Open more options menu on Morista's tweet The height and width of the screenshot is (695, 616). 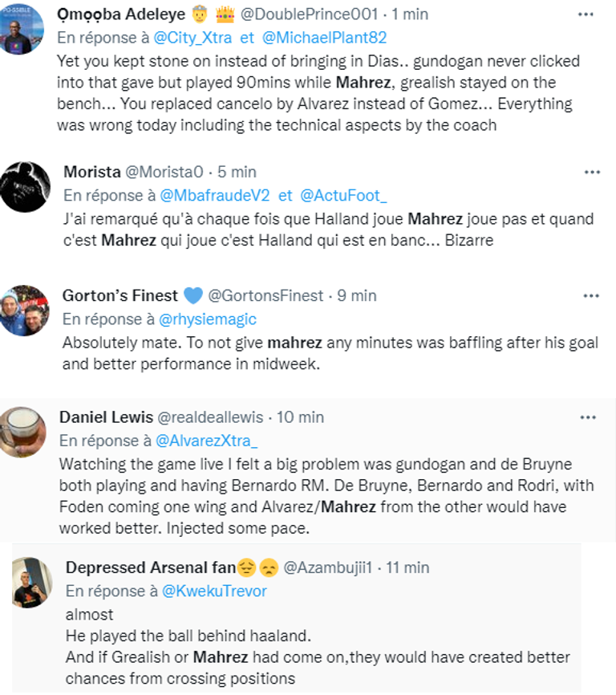pyautogui.click(x=592, y=172)
